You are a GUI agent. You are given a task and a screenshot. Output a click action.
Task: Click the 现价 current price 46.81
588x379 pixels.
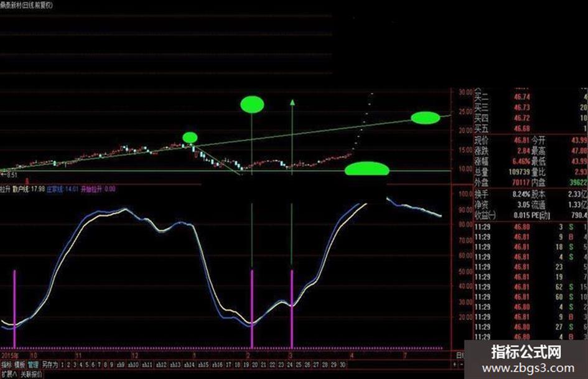click(x=521, y=141)
